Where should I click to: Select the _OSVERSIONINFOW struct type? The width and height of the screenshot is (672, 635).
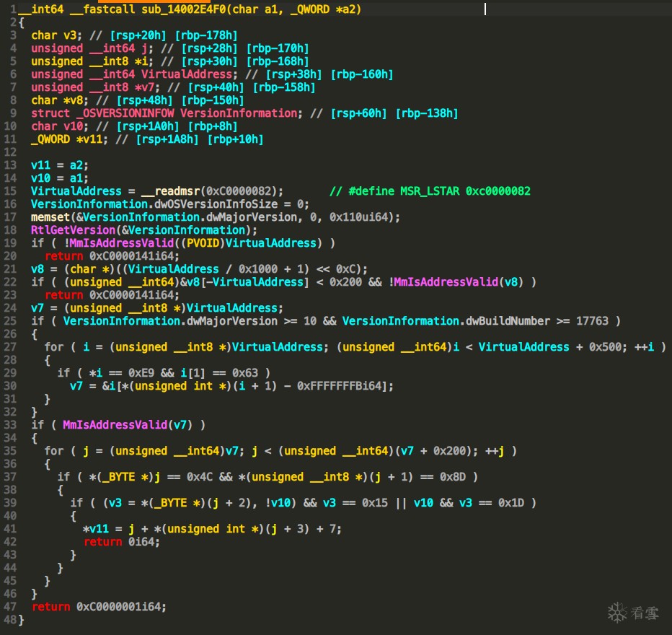point(125,113)
